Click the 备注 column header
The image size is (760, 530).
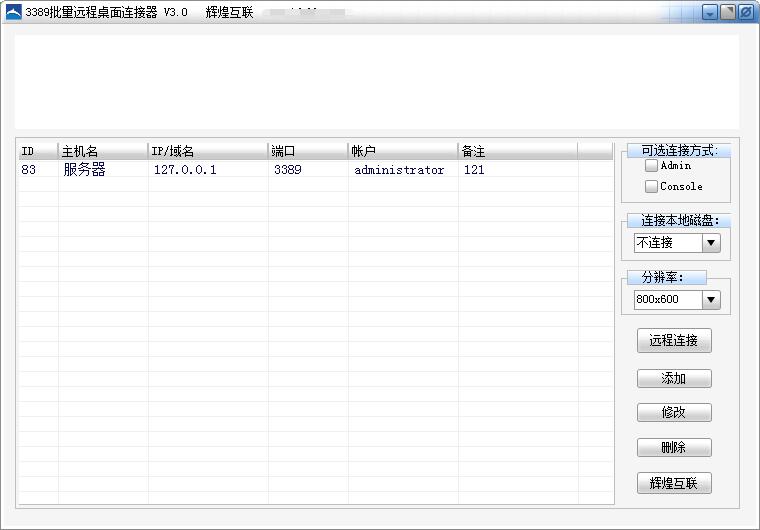tap(518, 151)
